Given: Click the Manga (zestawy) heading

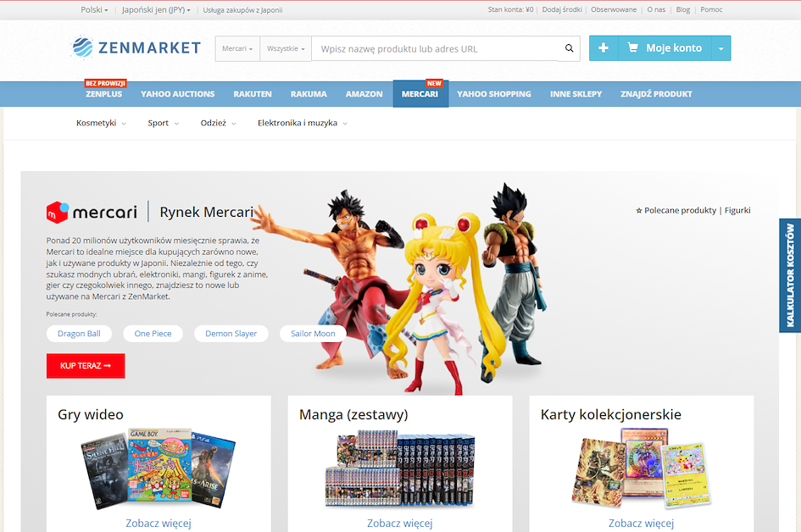Looking at the screenshot, I should coord(353,414).
